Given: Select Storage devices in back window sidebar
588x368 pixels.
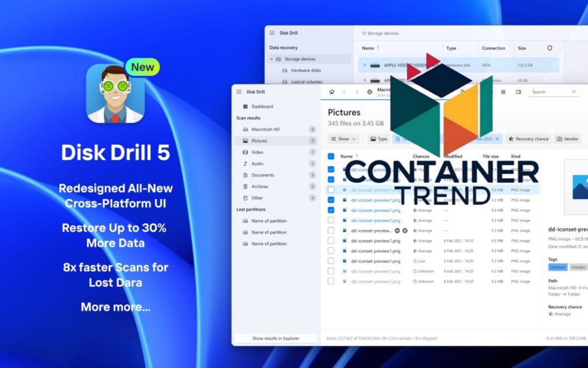Looking at the screenshot, I should (x=310, y=59).
